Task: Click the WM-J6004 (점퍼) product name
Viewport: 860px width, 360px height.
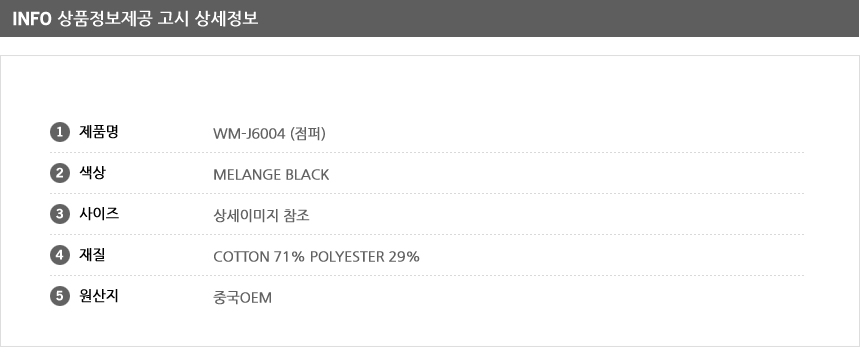Action: [x=269, y=134]
